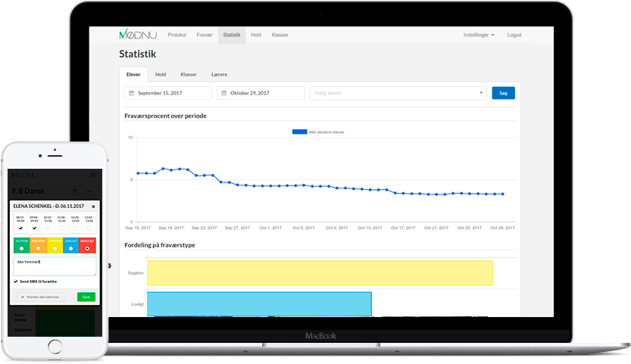The height and width of the screenshot is (364, 631).
Task: Toggle 'Send SMS til forældre' checkbox
Action: [x=16, y=281]
